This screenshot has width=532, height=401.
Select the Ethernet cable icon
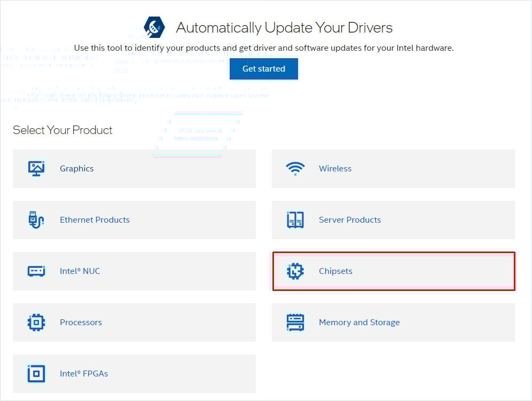pos(36,220)
